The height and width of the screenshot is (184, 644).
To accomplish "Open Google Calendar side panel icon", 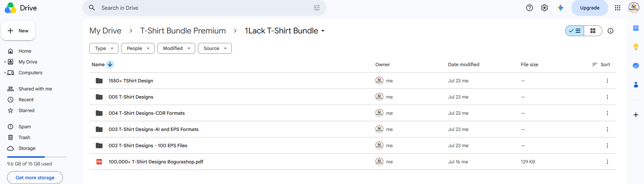I will (x=636, y=28).
